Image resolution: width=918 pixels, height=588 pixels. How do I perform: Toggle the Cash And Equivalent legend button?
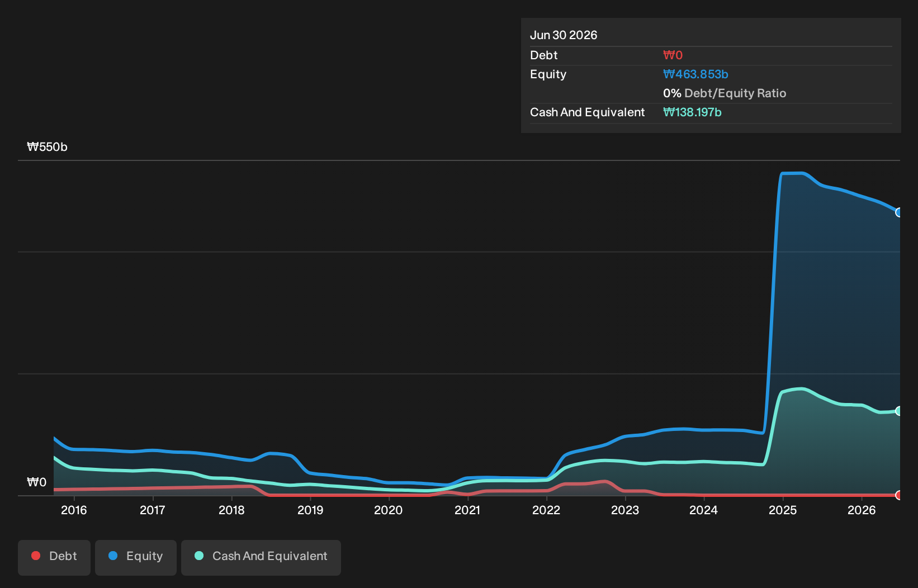tap(261, 557)
